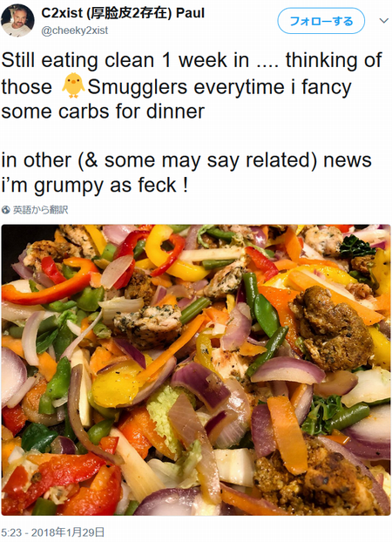Click the baby chick emoji
Screen dimensions: 392x542
click(x=73, y=85)
